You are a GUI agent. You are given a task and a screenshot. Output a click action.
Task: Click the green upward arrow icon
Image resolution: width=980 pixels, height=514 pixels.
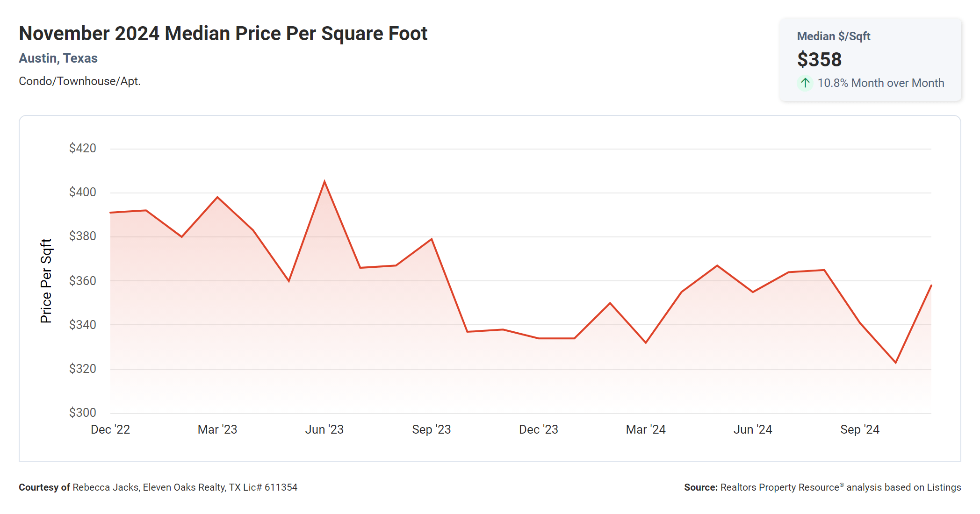tap(805, 83)
